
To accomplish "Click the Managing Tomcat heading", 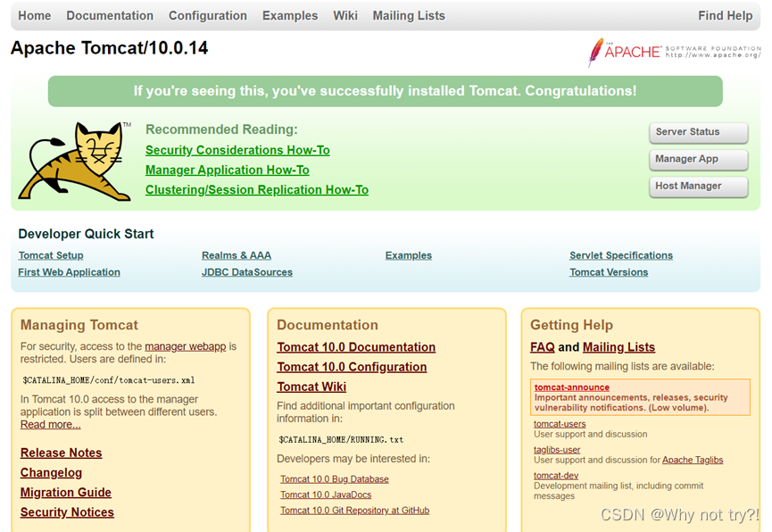I will click(x=79, y=325).
